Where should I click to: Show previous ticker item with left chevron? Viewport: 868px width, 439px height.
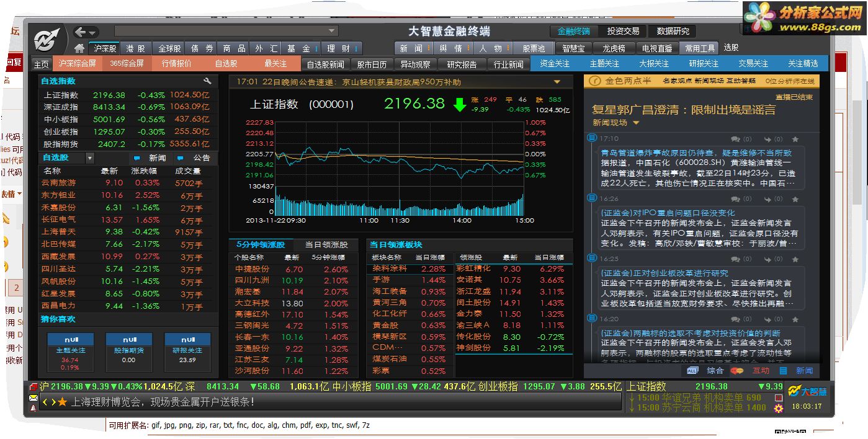click(45, 402)
